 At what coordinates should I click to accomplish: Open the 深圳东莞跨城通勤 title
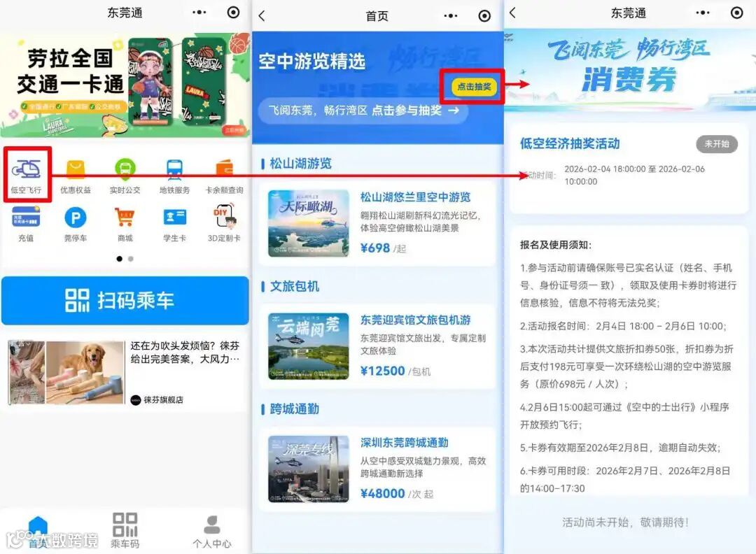(405, 443)
